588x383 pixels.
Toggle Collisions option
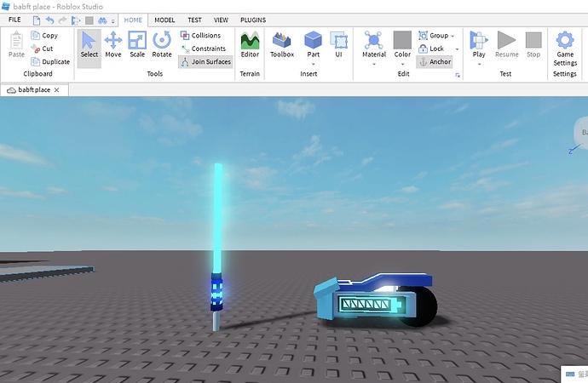coord(200,36)
